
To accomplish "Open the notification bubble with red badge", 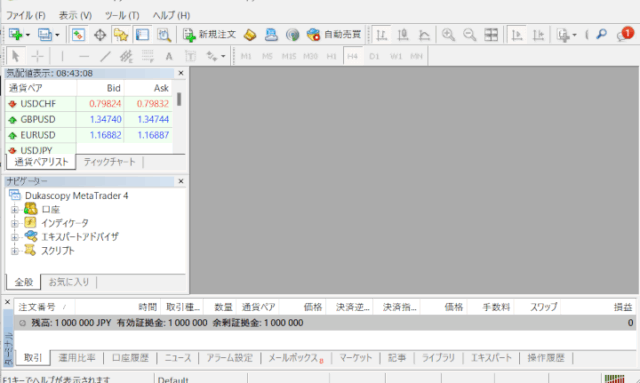I will (x=625, y=34).
